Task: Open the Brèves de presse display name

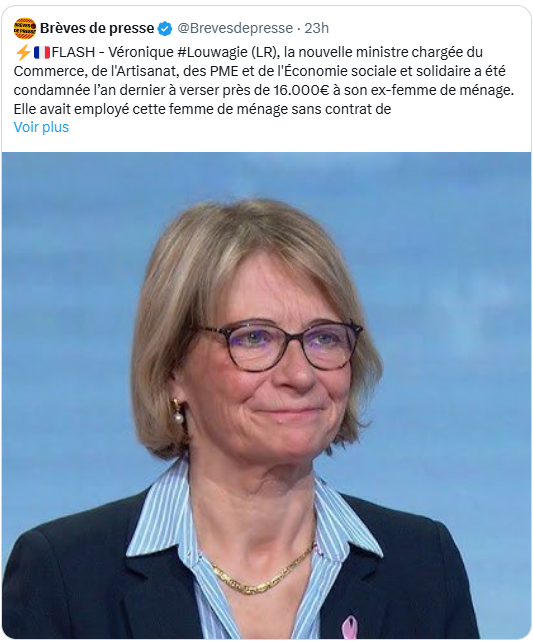Action: click(x=97, y=28)
